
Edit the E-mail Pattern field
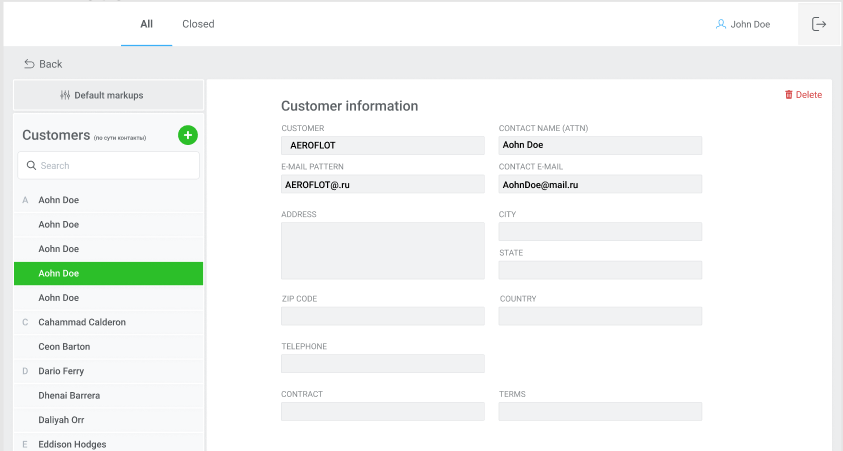coord(383,184)
